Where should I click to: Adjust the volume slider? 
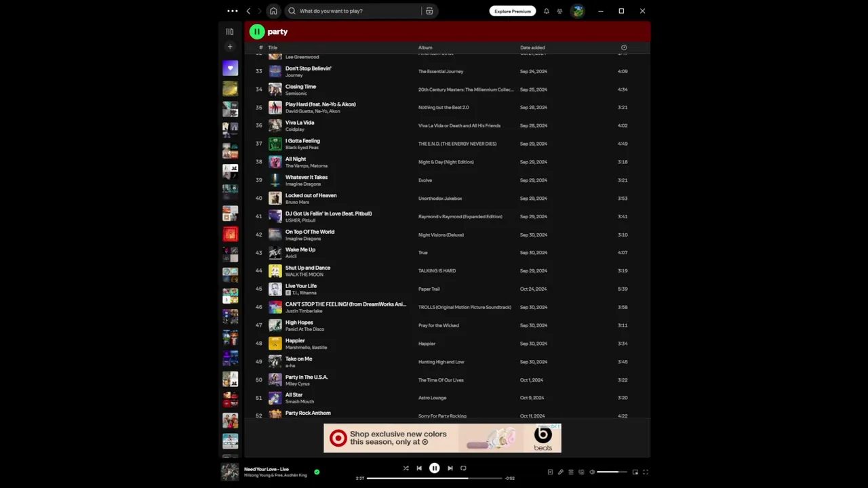(612, 472)
